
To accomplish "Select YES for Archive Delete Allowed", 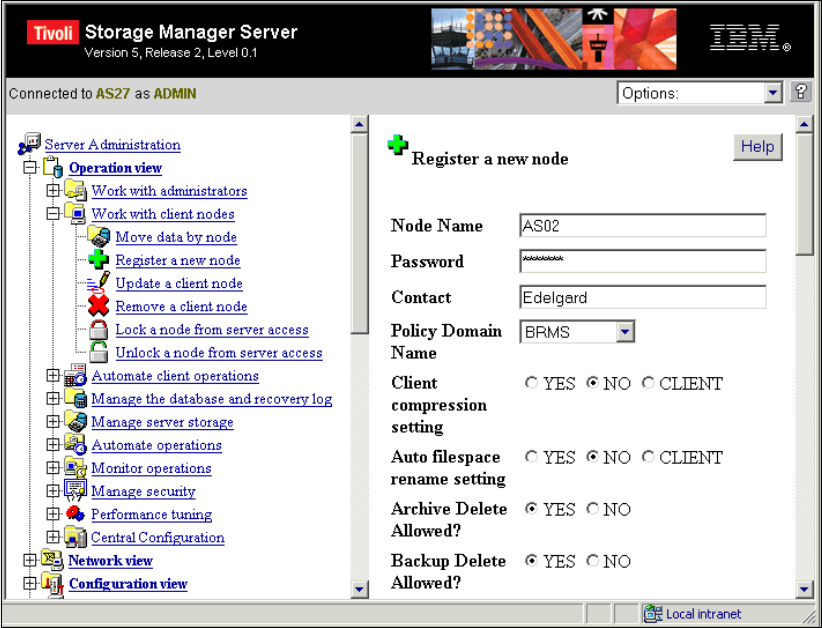I will tap(531, 509).
